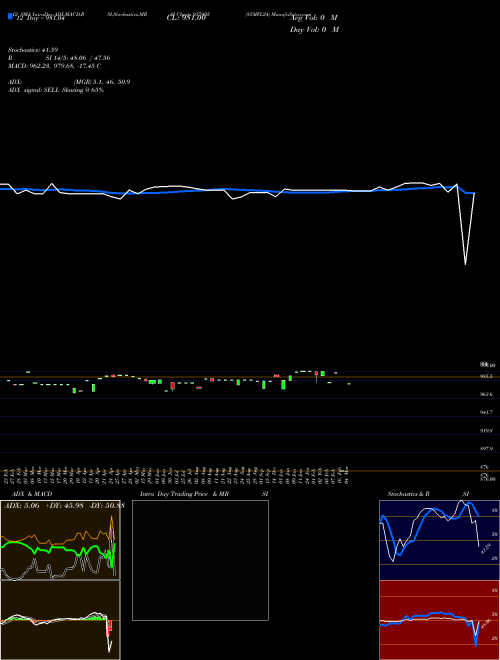Open the empty intraday trading price panel
This screenshot has height=660, width=500.
(200, 560)
